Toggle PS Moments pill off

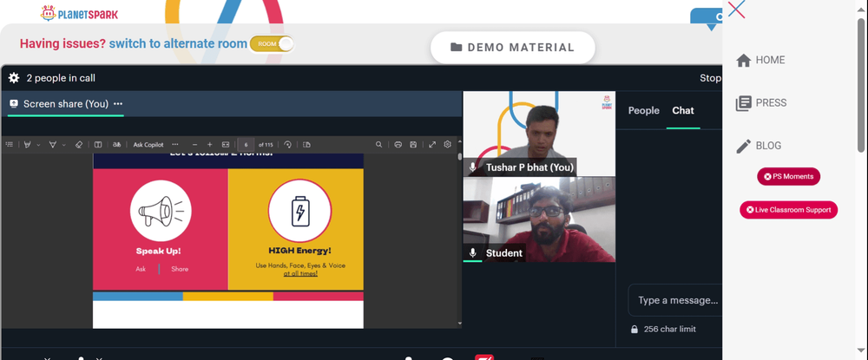tap(788, 176)
